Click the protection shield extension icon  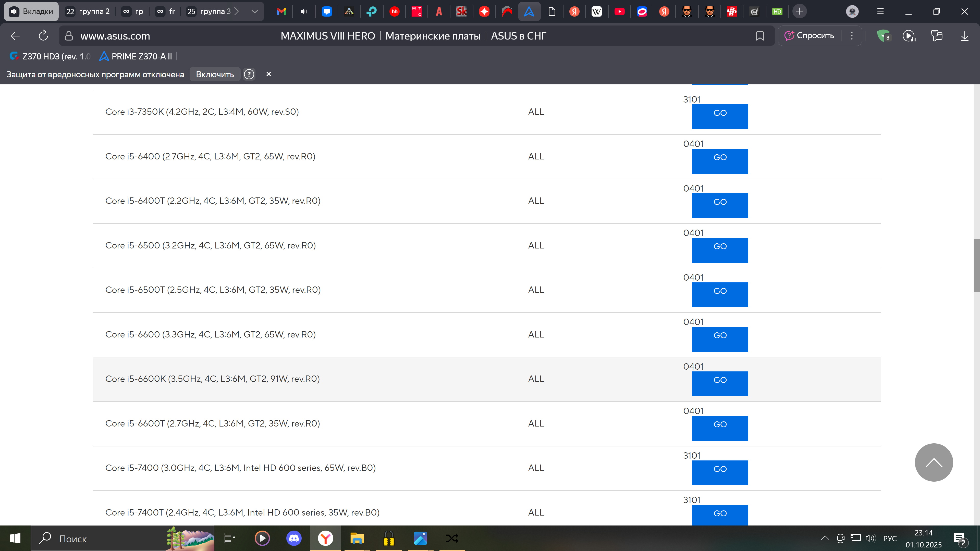pos(883,36)
